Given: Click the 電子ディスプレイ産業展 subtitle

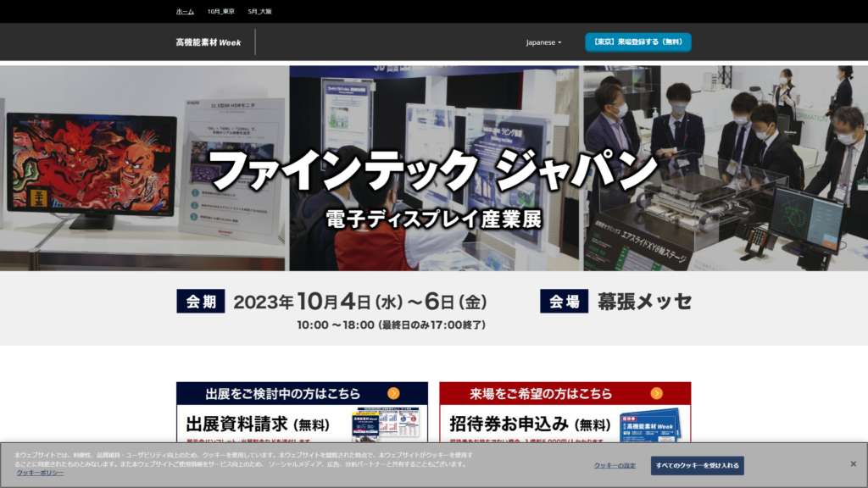Looking at the screenshot, I should pos(433,219).
